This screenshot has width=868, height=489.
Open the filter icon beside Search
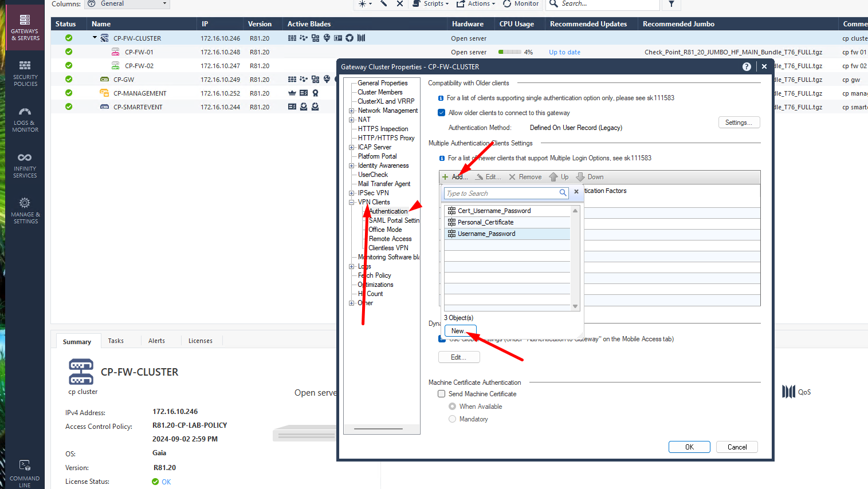coord(671,5)
